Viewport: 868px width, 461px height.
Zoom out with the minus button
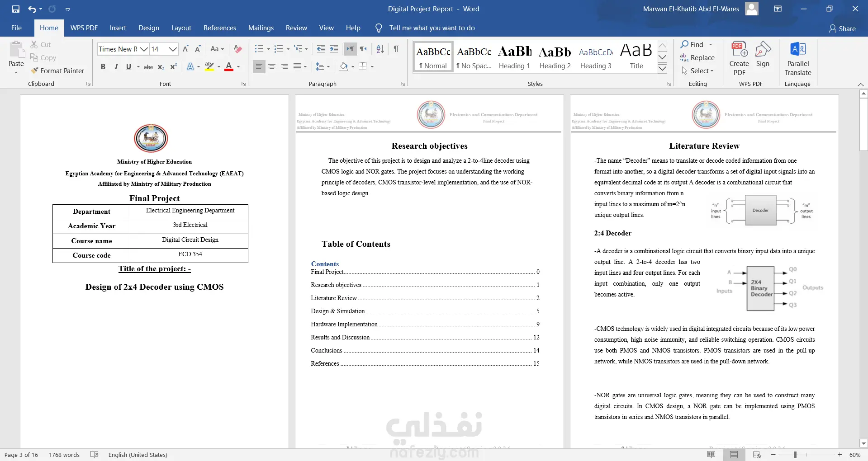(x=773, y=455)
